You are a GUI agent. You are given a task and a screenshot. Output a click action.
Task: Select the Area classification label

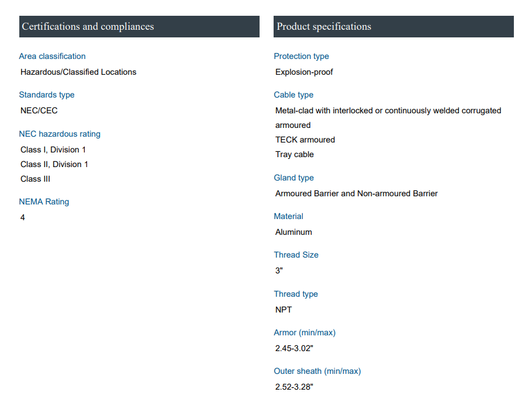52,56
